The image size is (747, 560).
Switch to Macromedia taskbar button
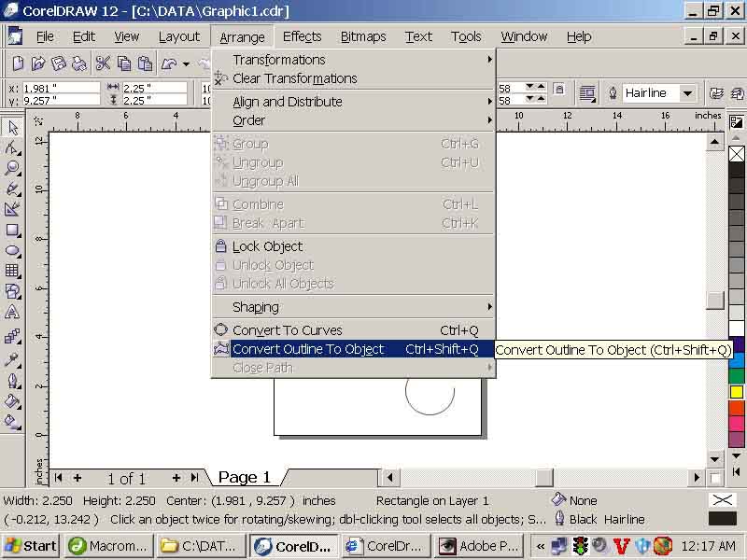coord(108,546)
